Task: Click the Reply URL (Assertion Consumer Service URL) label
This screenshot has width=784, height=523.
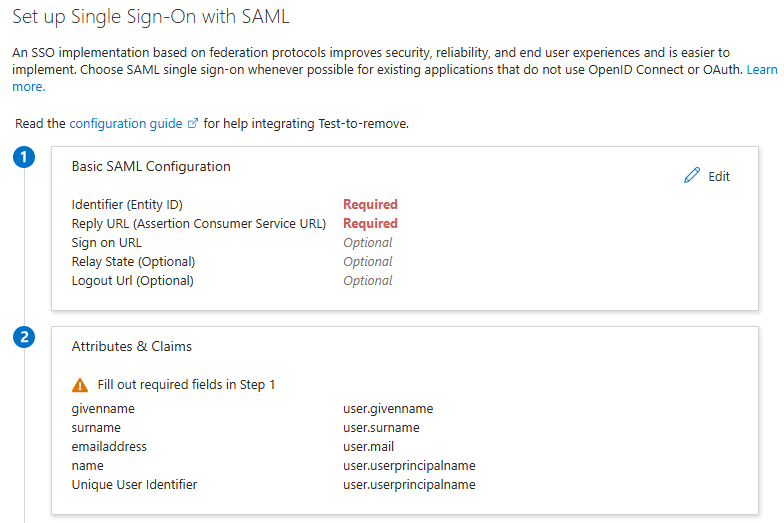Action: click(x=199, y=224)
